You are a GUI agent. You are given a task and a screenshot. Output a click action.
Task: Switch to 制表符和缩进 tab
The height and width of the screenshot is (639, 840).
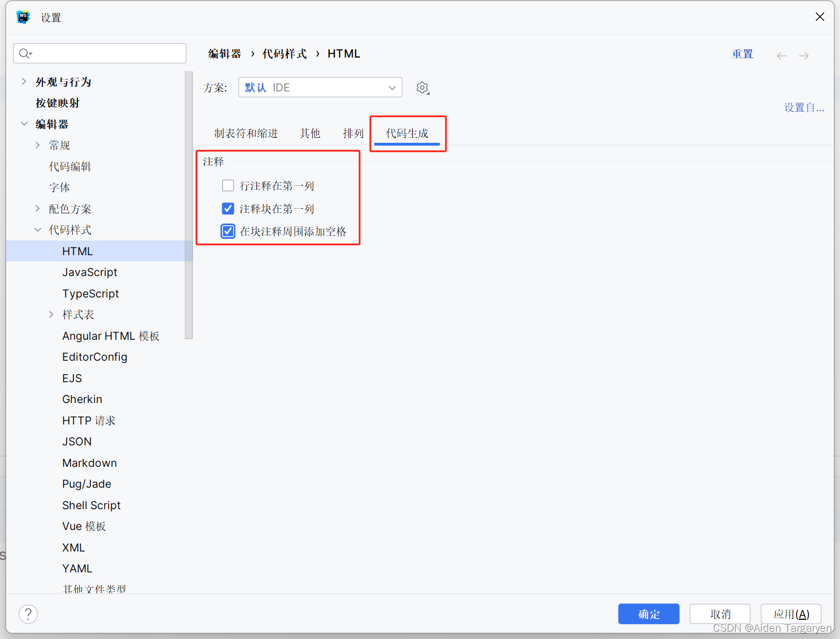point(246,133)
